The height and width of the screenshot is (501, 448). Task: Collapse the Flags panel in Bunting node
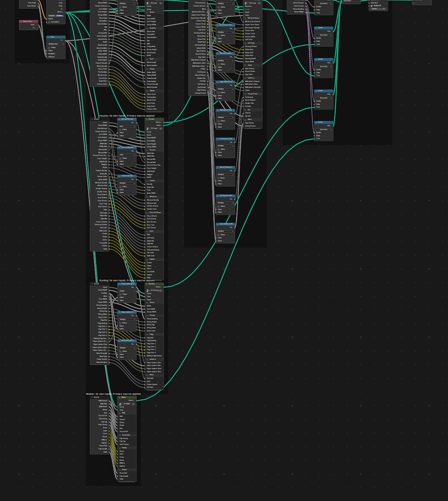[147, 334]
